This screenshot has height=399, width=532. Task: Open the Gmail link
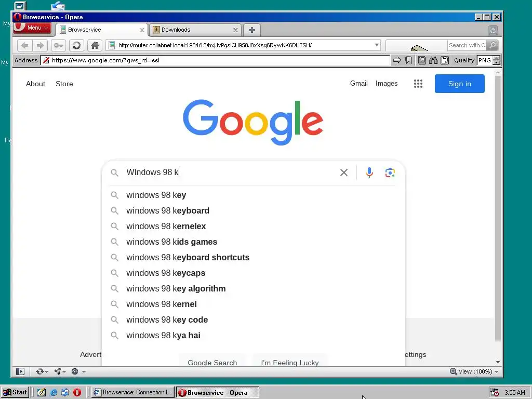[x=358, y=84]
